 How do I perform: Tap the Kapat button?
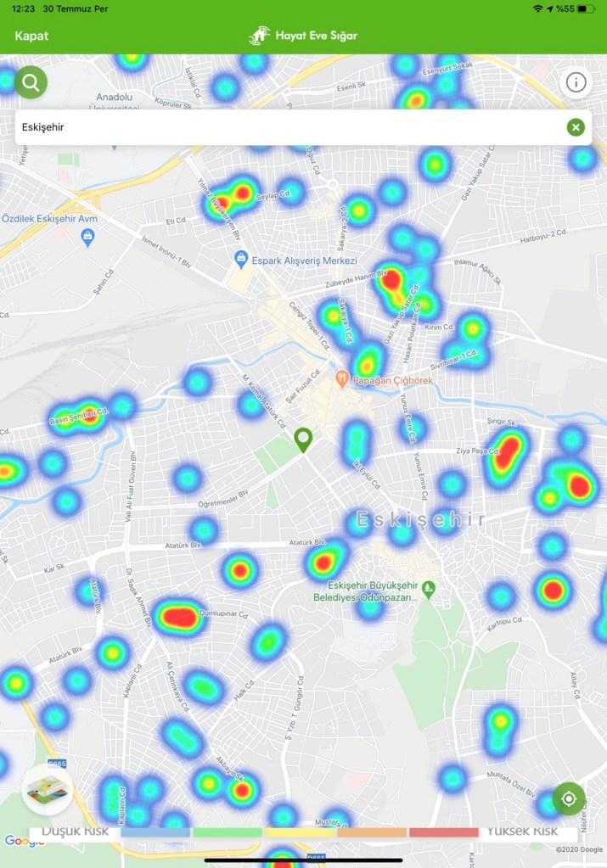pyautogui.click(x=31, y=36)
